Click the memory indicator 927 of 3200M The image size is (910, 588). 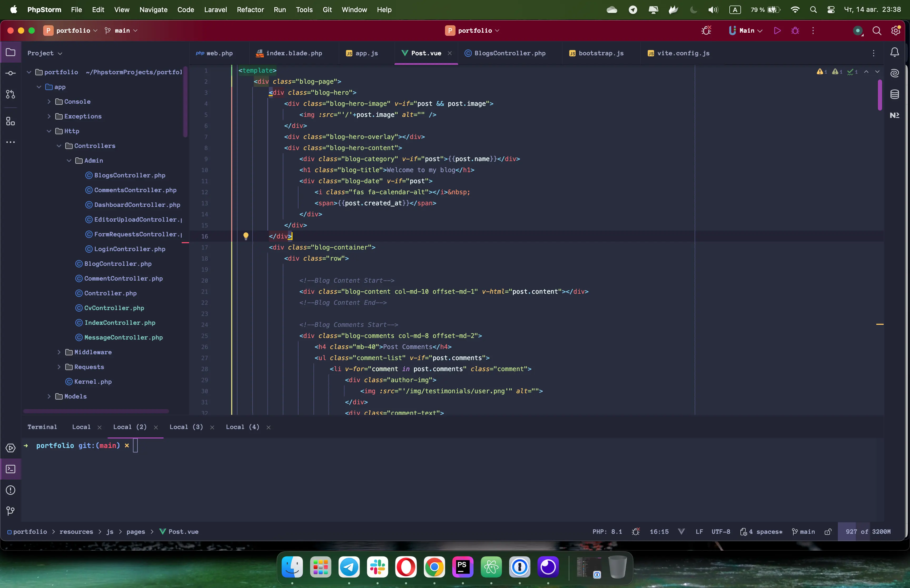pos(868,532)
